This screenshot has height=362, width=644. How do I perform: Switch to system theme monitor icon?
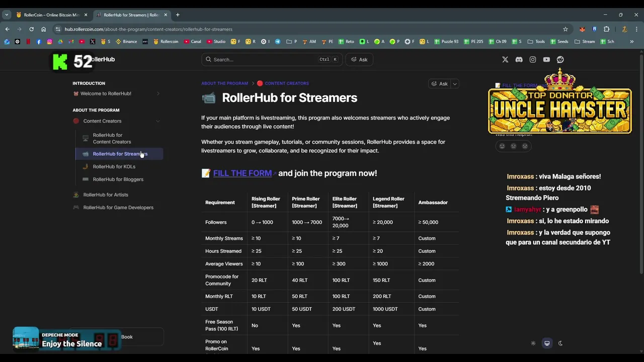[x=547, y=343]
